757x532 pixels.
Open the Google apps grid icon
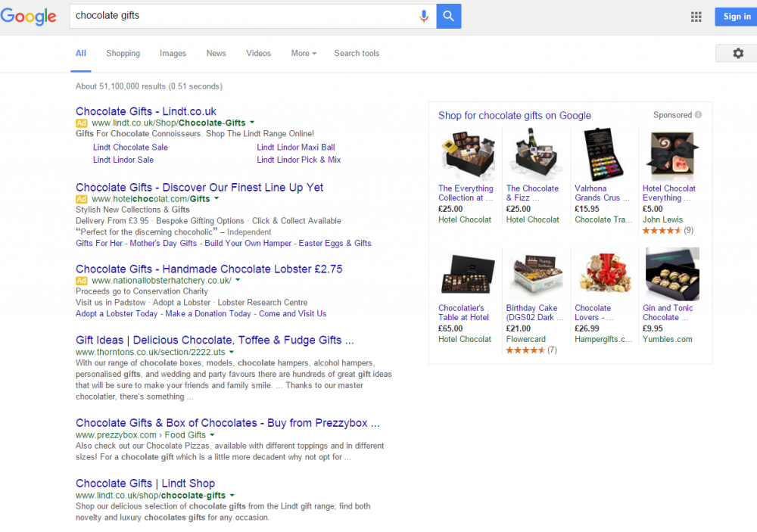point(696,17)
